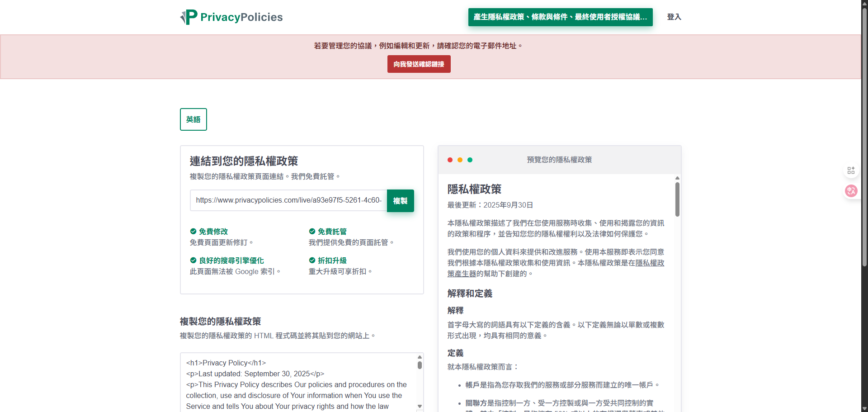Open the 登入 menu item
The image size is (868, 412).
pyautogui.click(x=674, y=17)
